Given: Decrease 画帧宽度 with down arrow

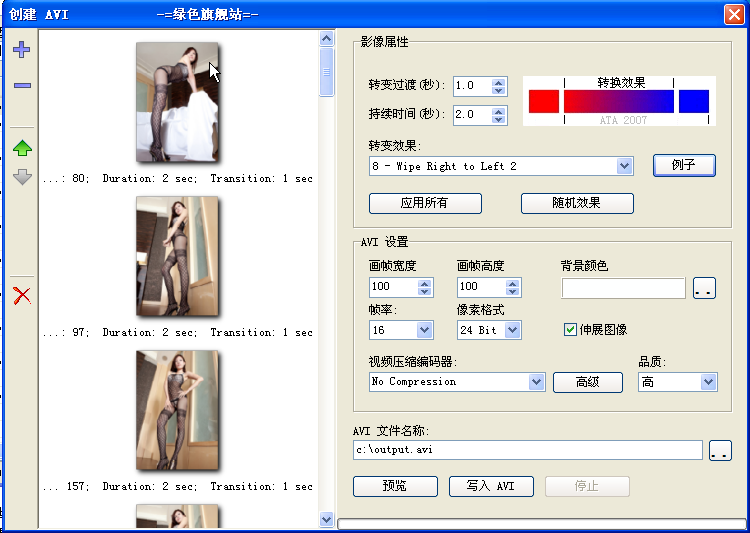Looking at the screenshot, I should click(x=424, y=292).
